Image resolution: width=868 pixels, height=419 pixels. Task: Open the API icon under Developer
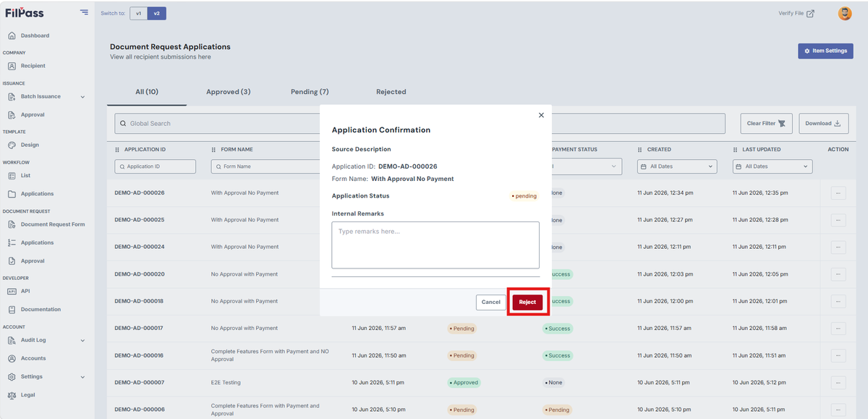(12, 291)
